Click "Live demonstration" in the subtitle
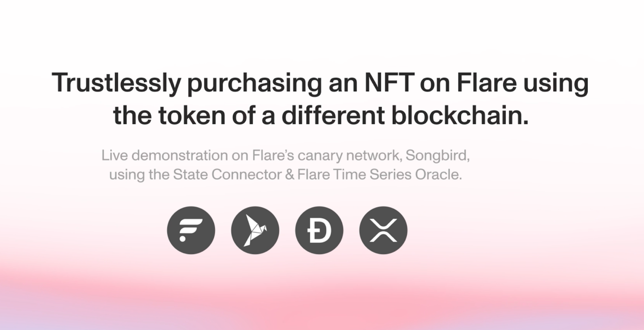This screenshot has width=644, height=330. pos(165,155)
